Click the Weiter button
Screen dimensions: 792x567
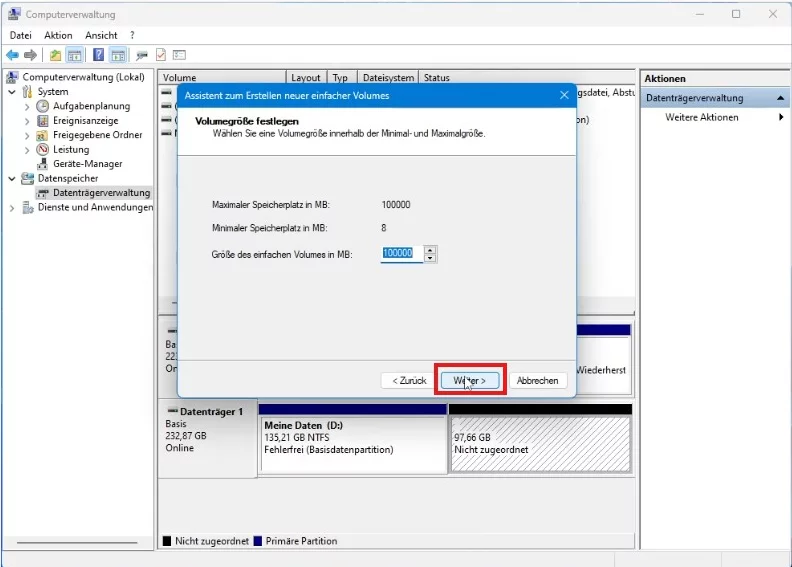(470, 381)
